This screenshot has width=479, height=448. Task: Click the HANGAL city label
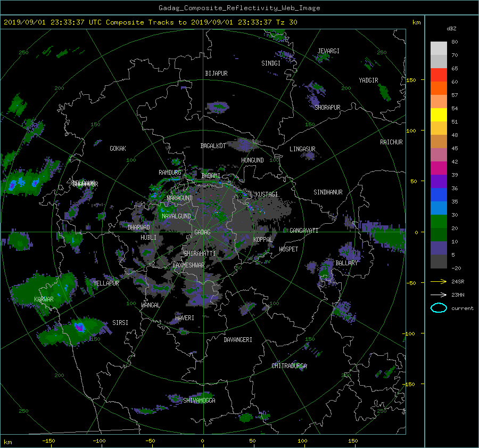point(151,305)
